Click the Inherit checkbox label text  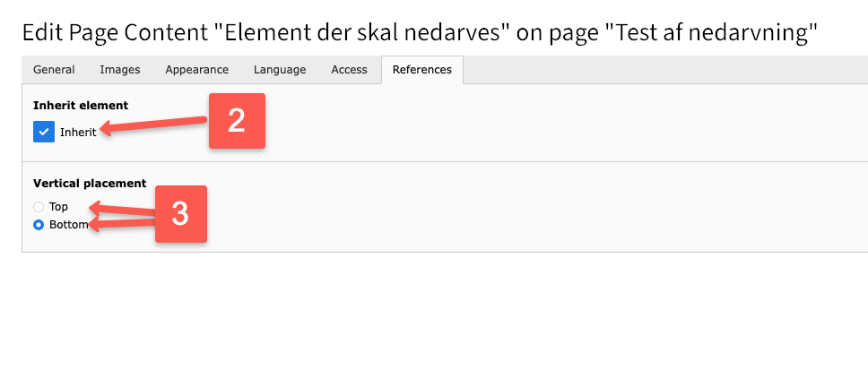coord(78,132)
